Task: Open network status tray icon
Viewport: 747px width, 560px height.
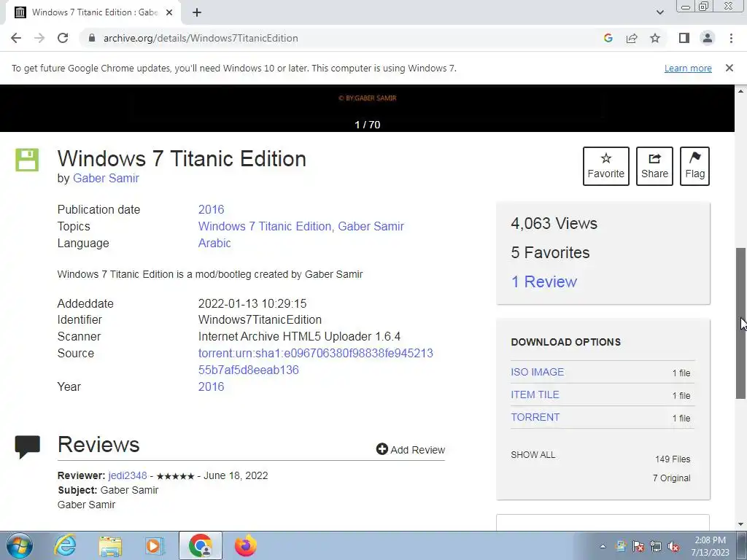Action: pyautogui.click(x=656, y=547)
